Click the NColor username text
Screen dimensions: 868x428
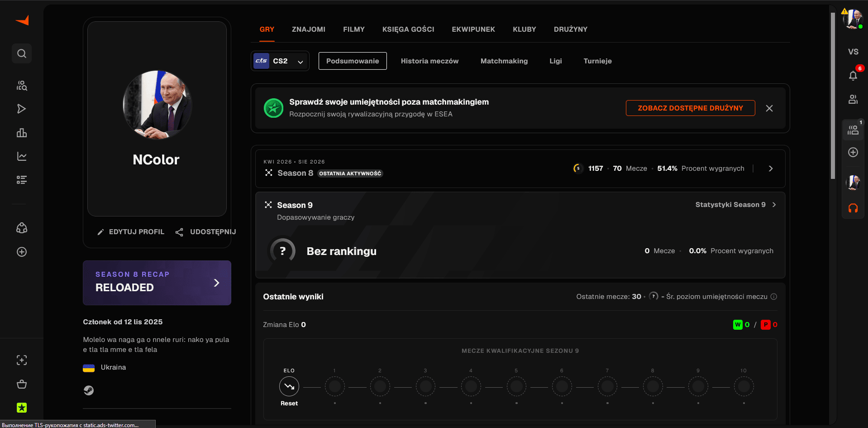(x=156, y=160)
